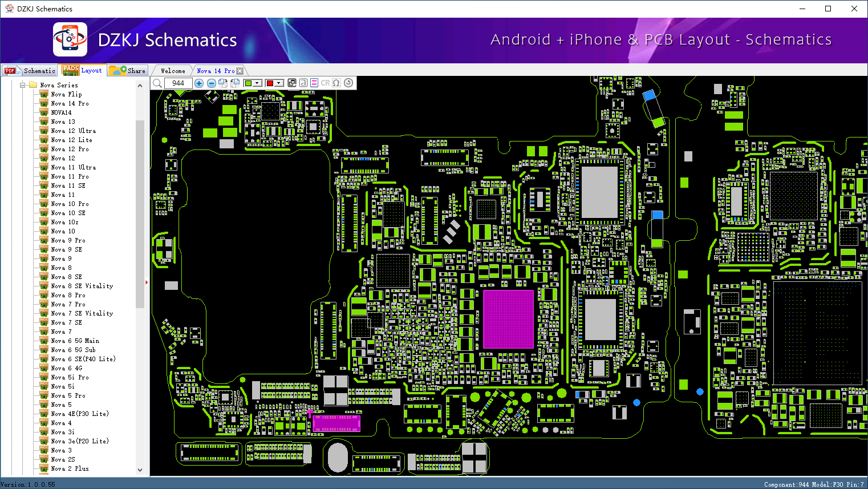Zoom in with the blue plus button

coord(199,83)
